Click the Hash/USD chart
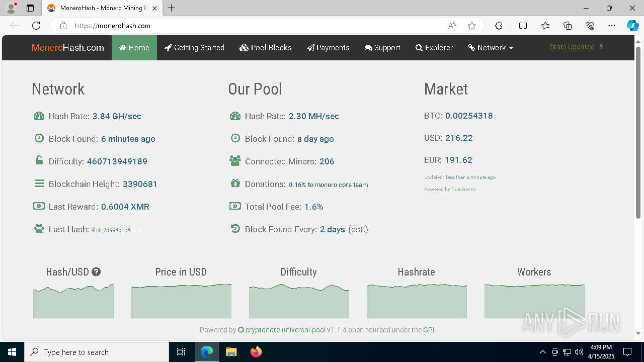The image size is (644, 362). click(x=73, y=301)
